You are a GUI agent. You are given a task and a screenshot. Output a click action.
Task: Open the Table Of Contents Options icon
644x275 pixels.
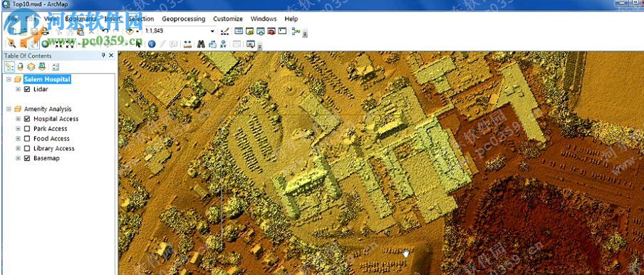tap(56, 66)
